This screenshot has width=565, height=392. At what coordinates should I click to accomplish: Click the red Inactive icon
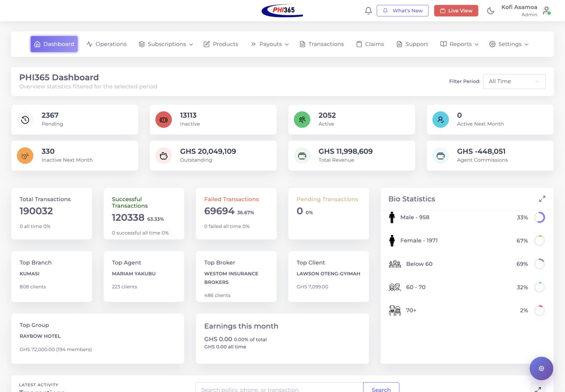point(164,120)
